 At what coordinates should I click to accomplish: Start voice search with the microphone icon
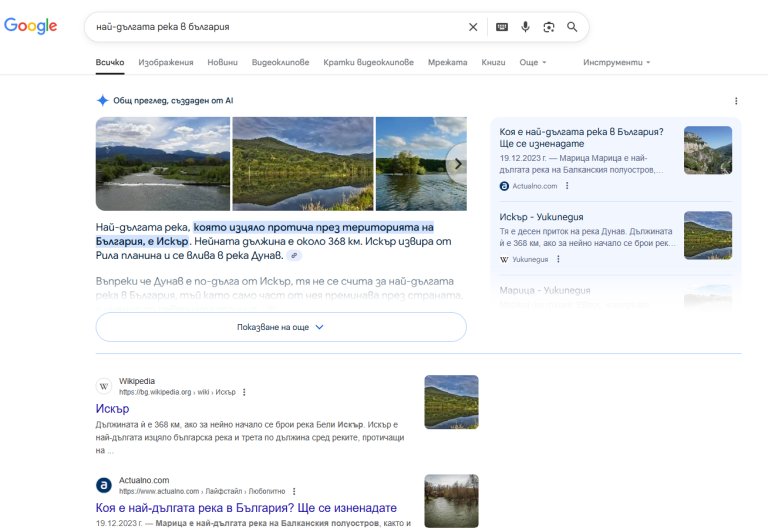pyautogui.click(x=525, y=27)
